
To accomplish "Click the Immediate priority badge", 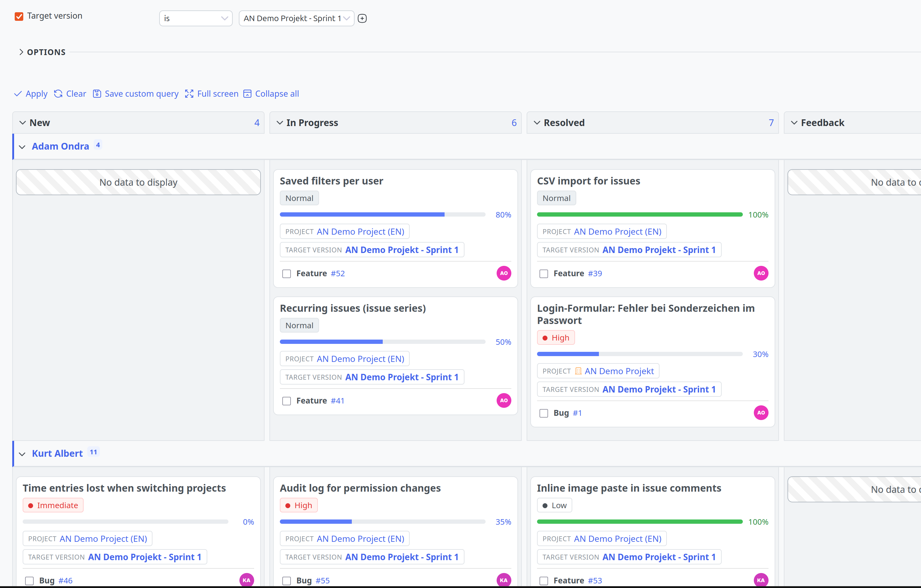I will (x=53, y=505).
